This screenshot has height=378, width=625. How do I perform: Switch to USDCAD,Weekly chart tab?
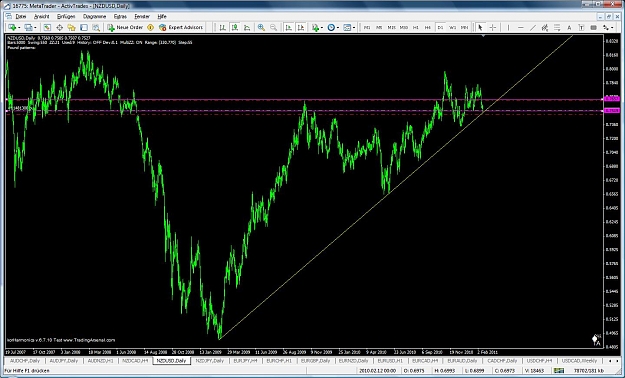(579, 361)
